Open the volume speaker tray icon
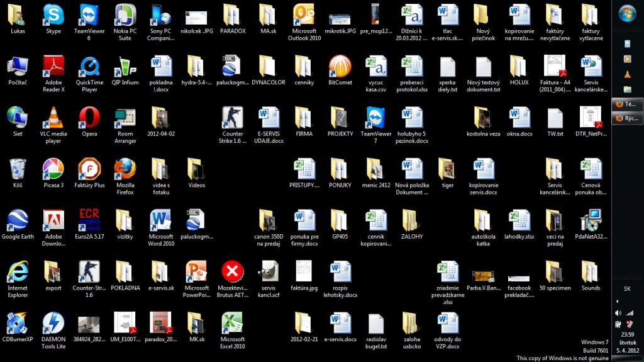 click(x=618, y=313)
